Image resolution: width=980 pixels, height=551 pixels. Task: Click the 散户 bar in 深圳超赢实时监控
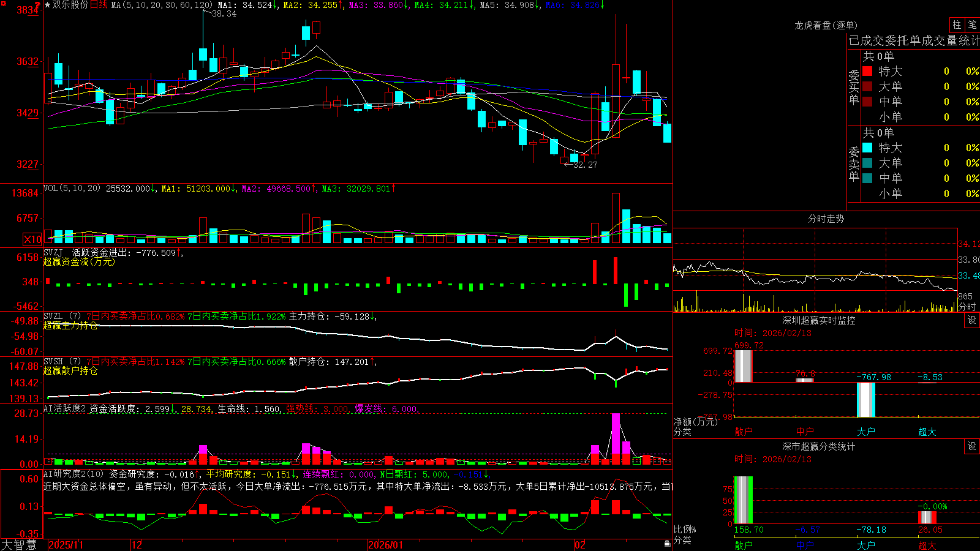pyautogui.click(x=743, y=366)
